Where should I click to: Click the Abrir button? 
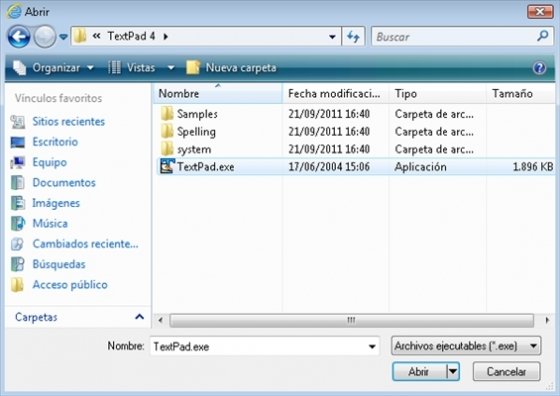[419, 372]
